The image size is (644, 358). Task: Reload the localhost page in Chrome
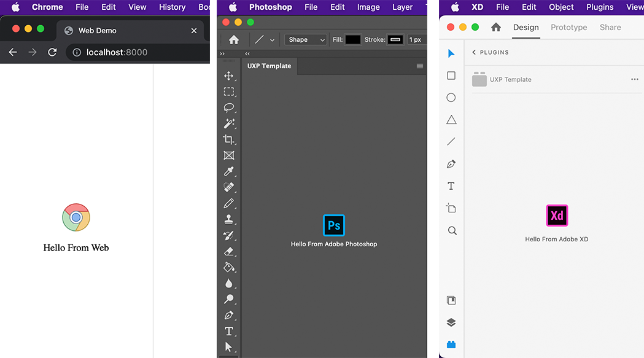pyautogui.click(x=52, y=52)
